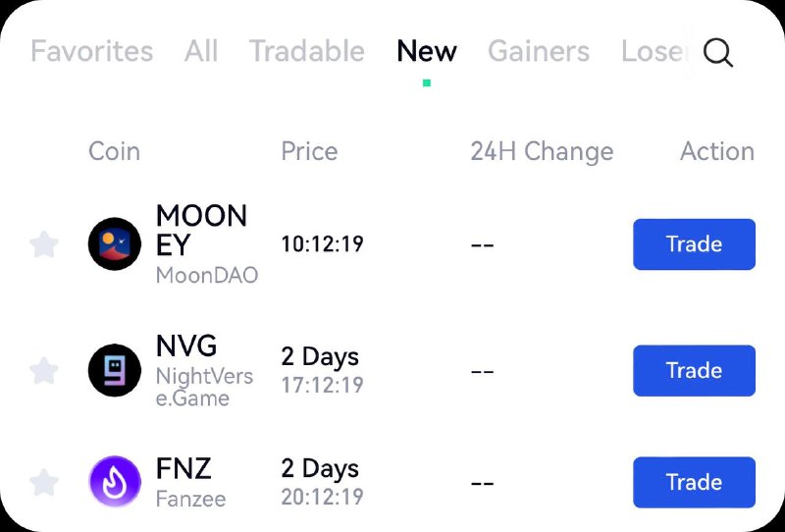
Task: Favorite MOONEY with the star
Action: point(44,244)
